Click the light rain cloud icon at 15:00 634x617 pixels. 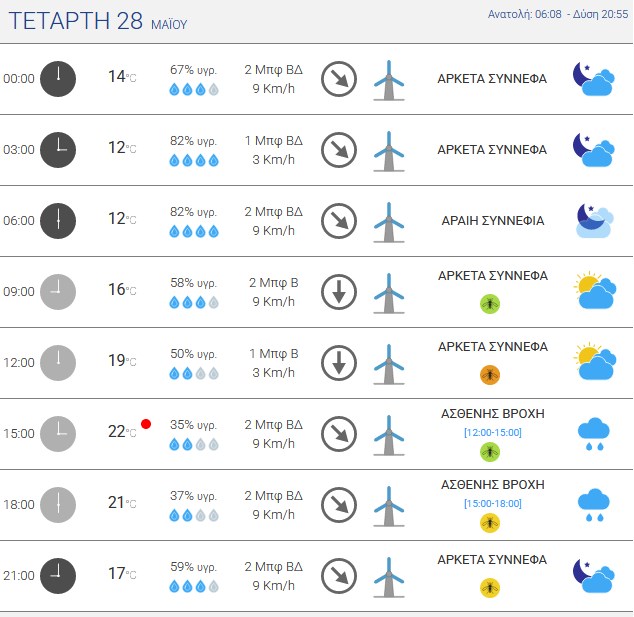pos(594,434)
